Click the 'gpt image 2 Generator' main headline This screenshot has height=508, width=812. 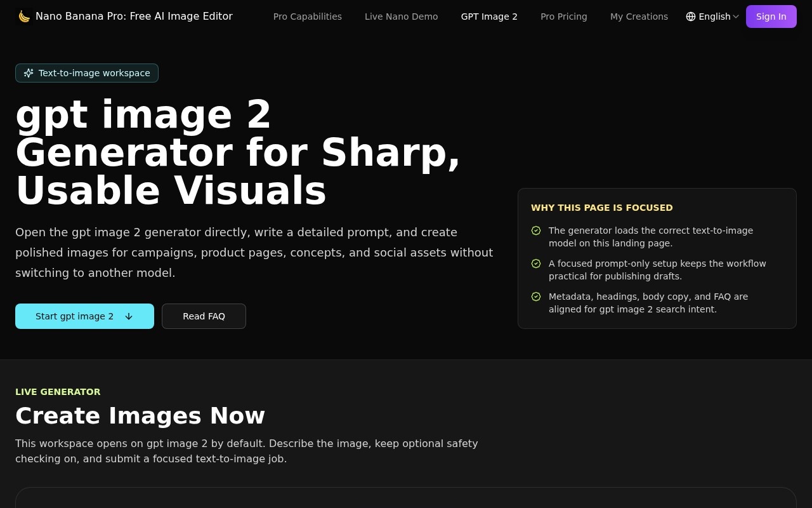[238, 153]
